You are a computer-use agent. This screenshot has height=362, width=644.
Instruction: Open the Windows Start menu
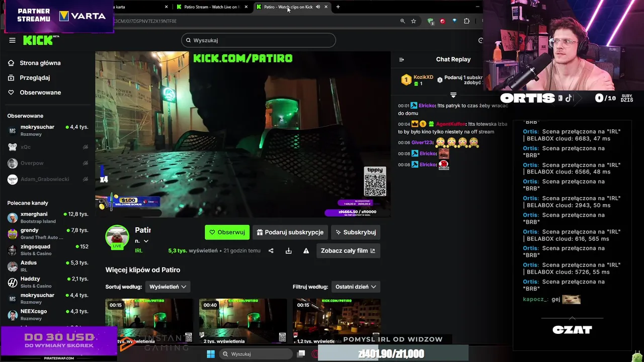[x=211, y=354]
